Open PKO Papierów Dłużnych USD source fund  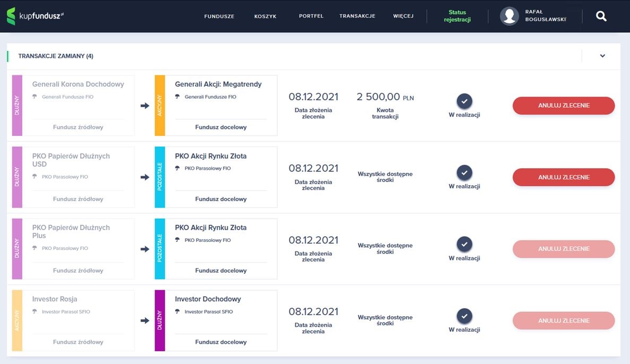click(71, 160)
